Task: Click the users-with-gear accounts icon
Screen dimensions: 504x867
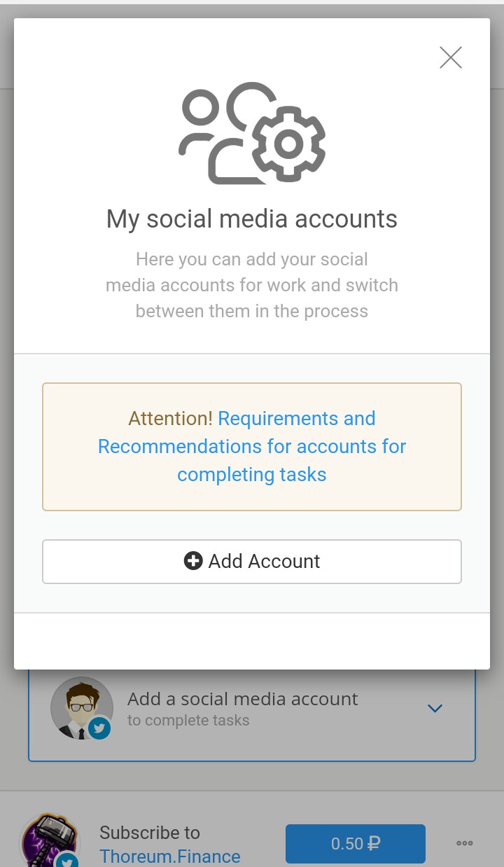Action: coord(252,133)
